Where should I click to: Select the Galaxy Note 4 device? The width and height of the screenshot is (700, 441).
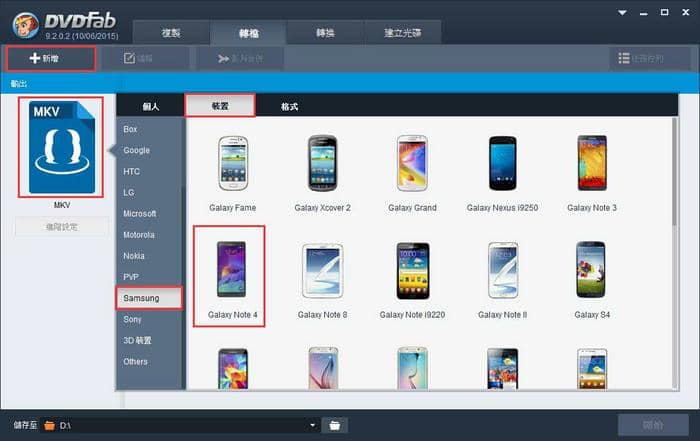point(229,276)
